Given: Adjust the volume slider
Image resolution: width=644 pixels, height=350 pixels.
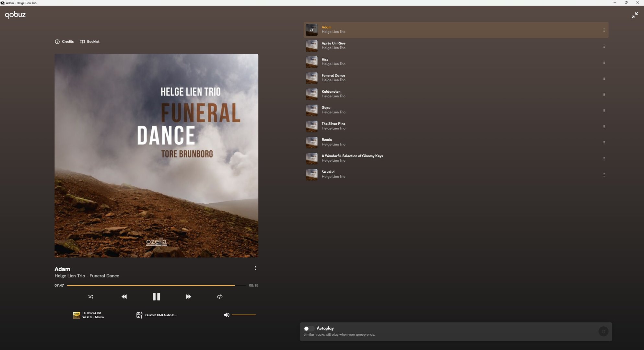Looking at the screenshot, I should tap(244, 315).
